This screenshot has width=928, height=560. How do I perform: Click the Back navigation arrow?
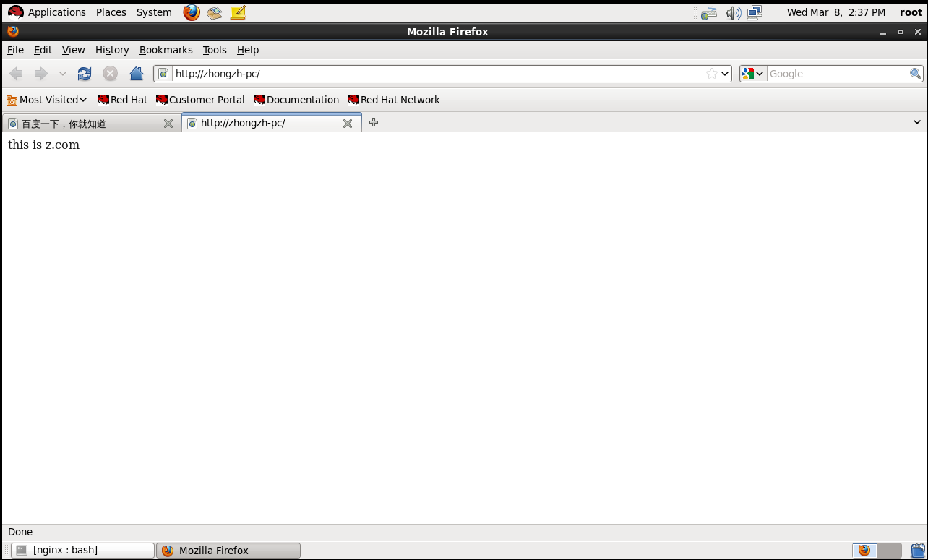click(x=16, y=74)
